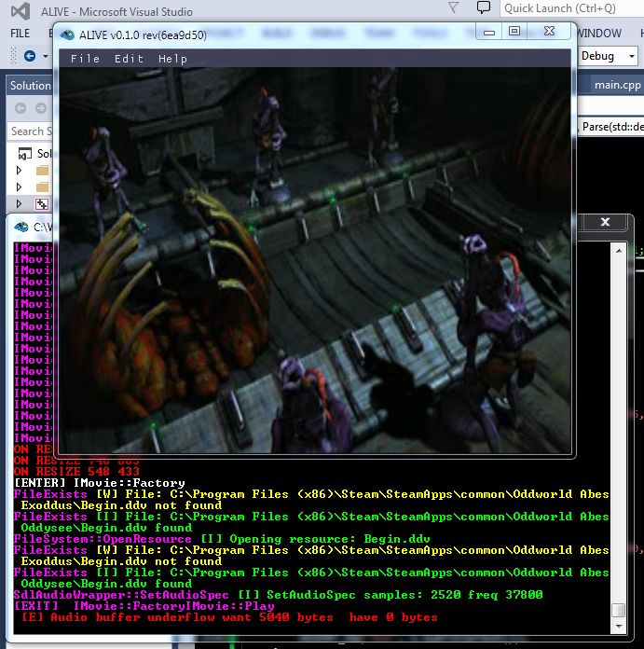
Task: Click the Quick Launch search box
Action: [570, 8]
